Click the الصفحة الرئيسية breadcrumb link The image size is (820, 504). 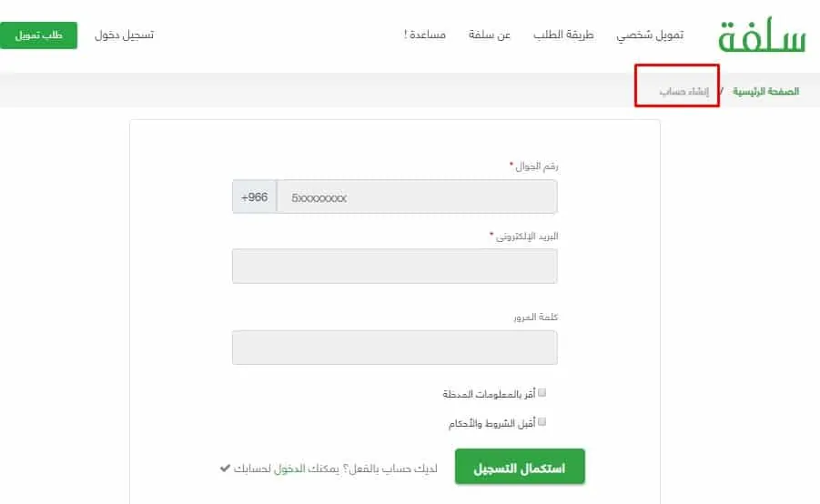(765, 92)
